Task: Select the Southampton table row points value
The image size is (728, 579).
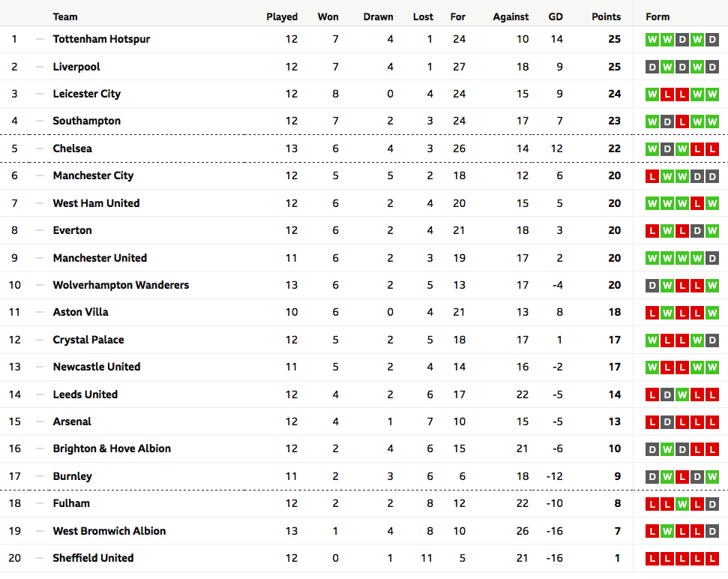Action: (614, 121)
